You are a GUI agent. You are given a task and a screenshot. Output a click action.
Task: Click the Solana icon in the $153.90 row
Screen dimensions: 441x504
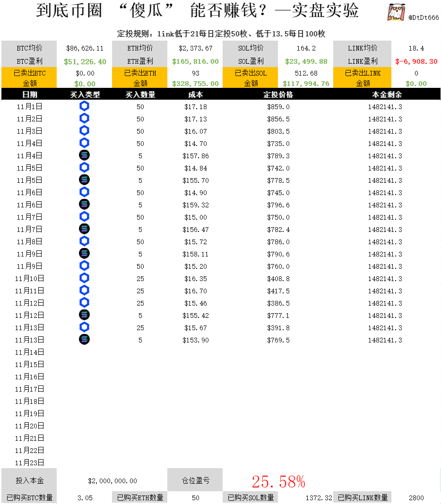[x=84, y=340]
